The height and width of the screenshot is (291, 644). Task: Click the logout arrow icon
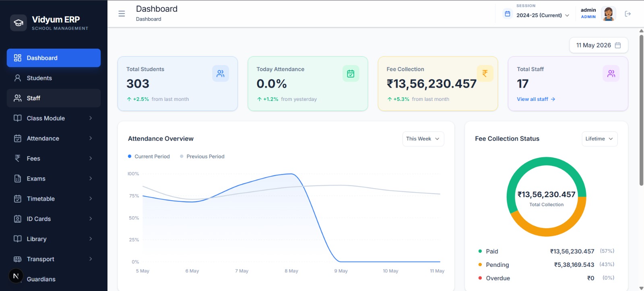tap(627, 14)
